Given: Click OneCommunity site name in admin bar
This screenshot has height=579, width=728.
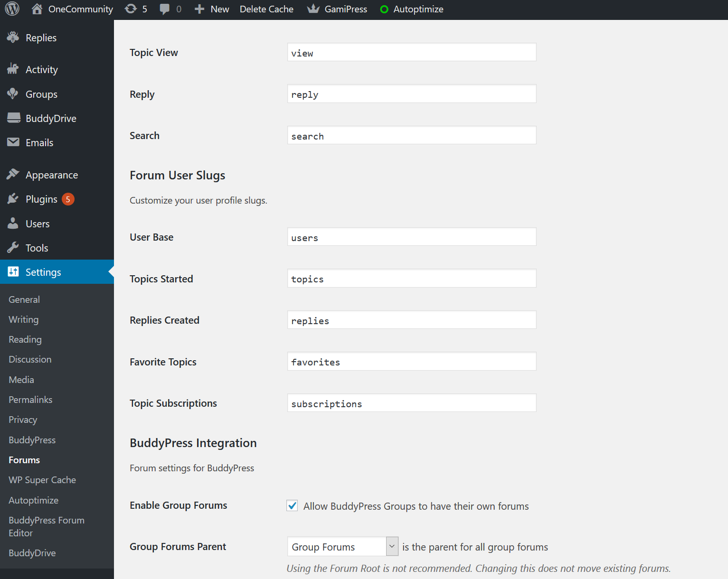Looking at the screenshot, I should (x=81, y=9).
